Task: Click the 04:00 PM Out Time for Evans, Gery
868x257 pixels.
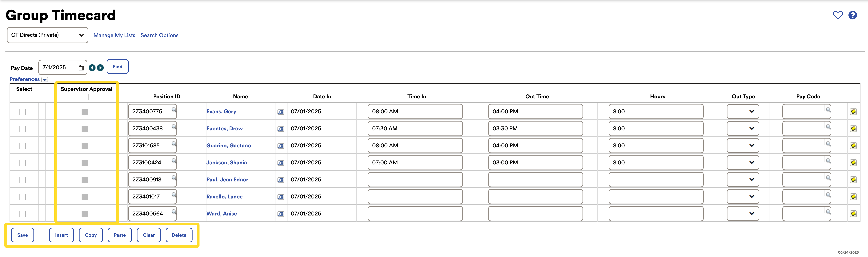Action: 535,111
